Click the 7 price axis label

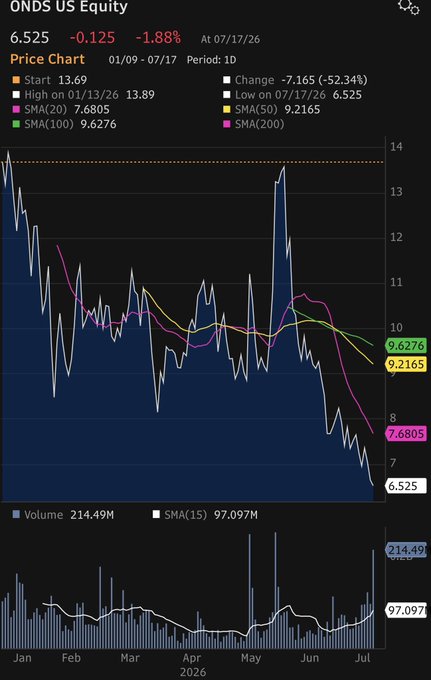393,463
